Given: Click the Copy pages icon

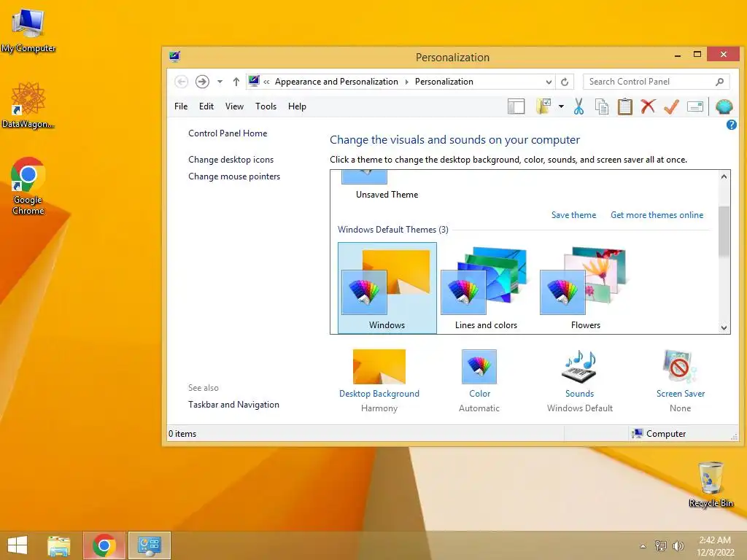Looking at the screenshot, I should coord(602,106).
